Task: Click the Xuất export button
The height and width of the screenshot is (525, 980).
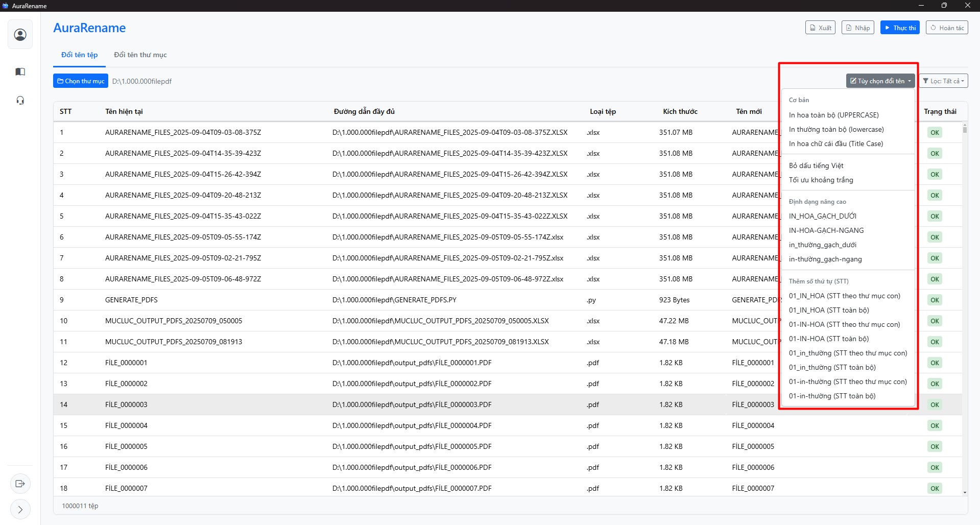Action: point(820,28)
